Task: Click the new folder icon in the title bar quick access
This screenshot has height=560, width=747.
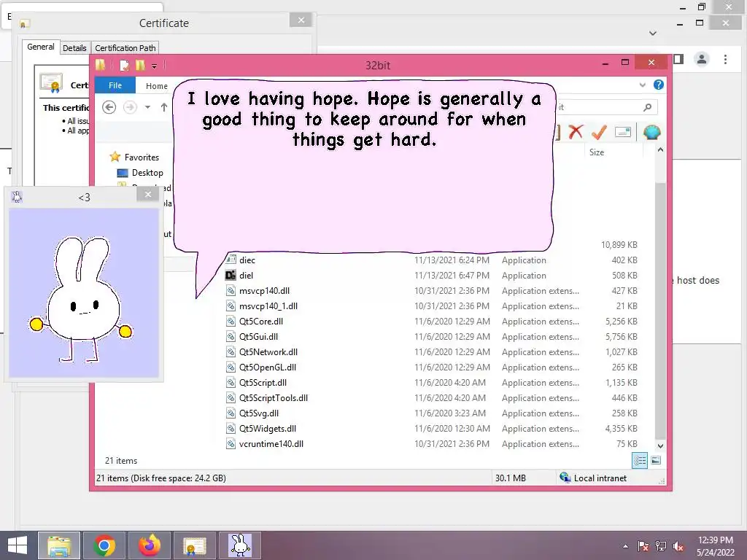Action: [140, 65]
